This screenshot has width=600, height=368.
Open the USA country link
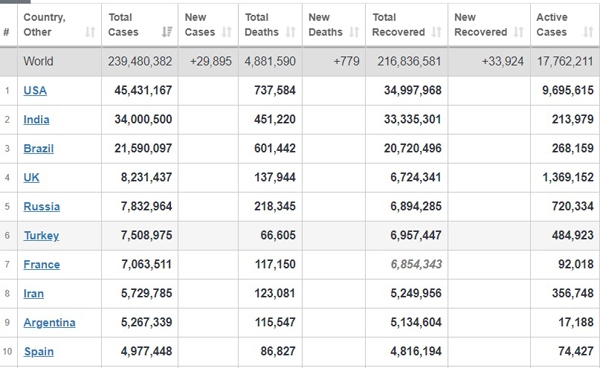(x=35, y=90)
